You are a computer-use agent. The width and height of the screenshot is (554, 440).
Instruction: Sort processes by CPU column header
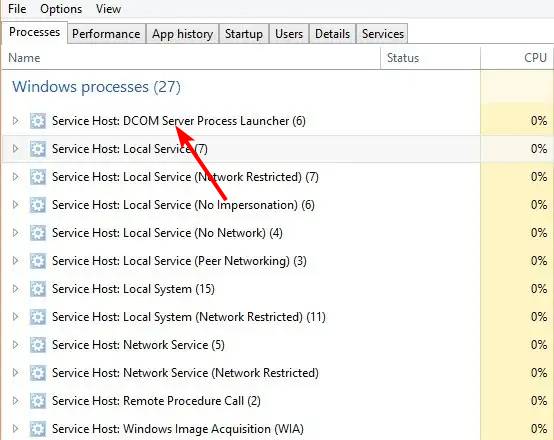[x=517, y=58]
